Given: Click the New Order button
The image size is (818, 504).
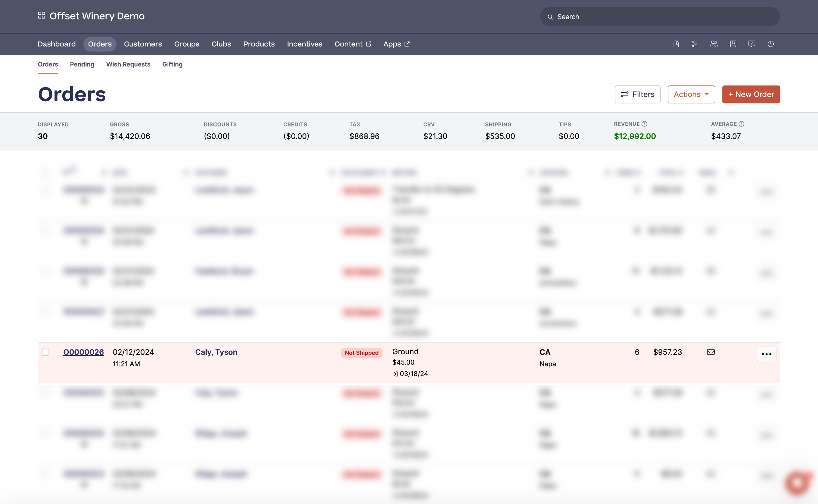Looking at the screenshot, I should pyautogui.click(x=751, y=94).
